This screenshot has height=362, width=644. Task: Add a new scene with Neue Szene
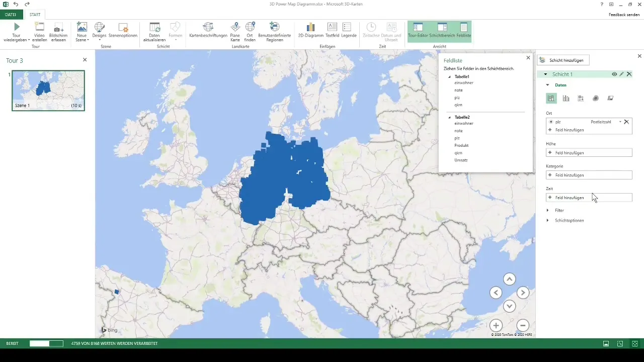tap(82, 32)
